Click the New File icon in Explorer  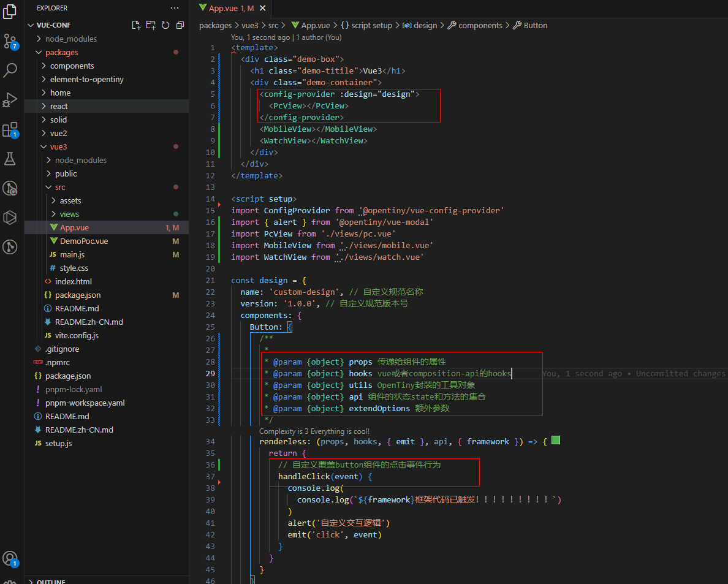[x=136, y=25]
